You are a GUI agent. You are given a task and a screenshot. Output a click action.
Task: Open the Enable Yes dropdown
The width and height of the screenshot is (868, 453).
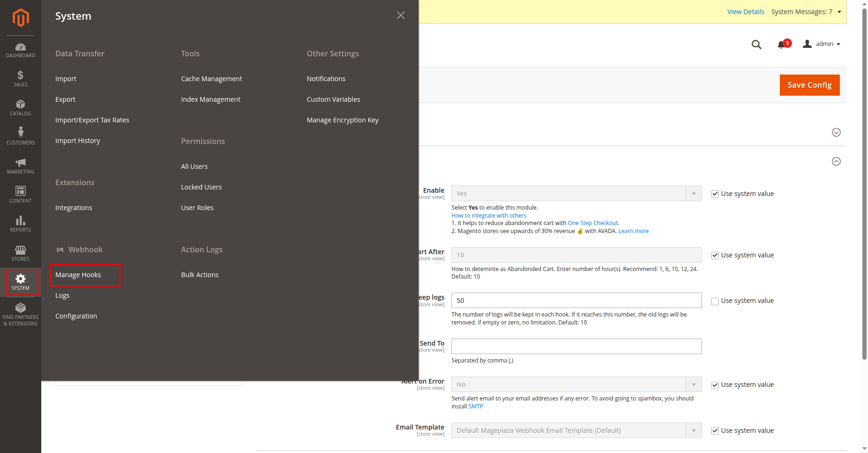pyautogui.click(x=576, y=194)
